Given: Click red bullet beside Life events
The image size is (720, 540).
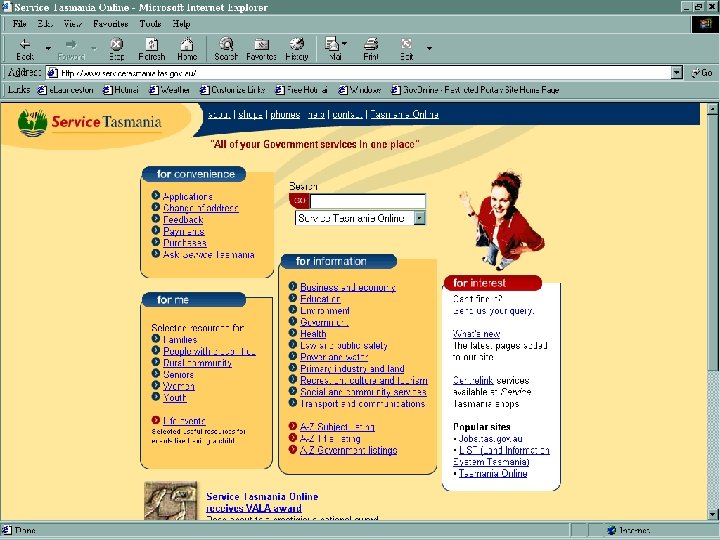Looking at the screenshot, I should [x=156, y=420].
